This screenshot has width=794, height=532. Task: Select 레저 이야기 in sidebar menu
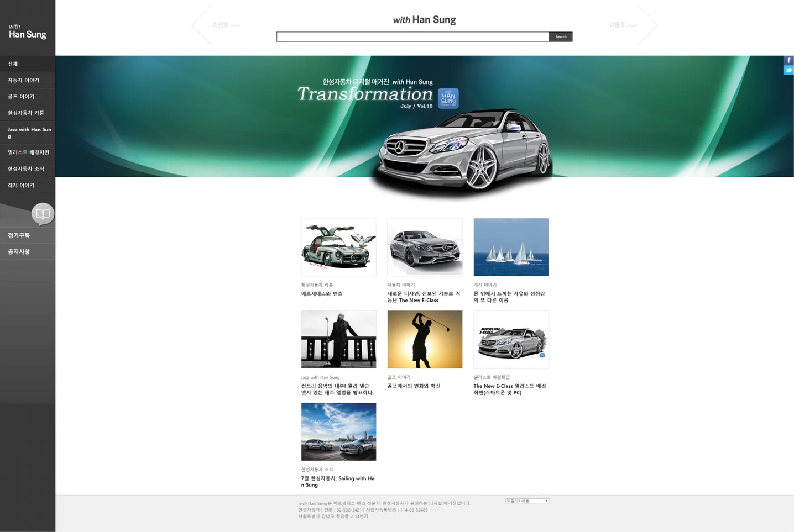[x=28, y=186]
